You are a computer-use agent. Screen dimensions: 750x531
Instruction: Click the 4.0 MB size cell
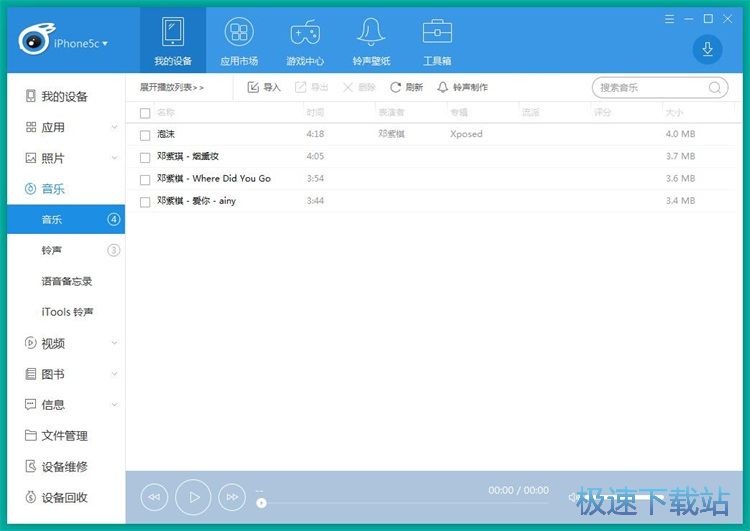[680, 134]
